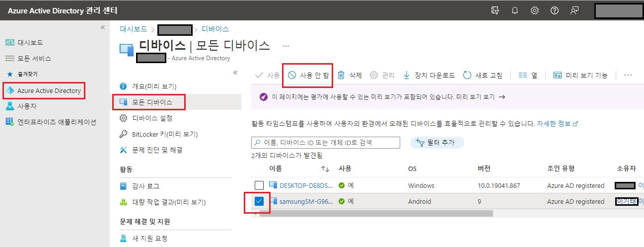Image resolution: width=644 pixels, height=247 pixels.
Task: Click Azure AD registered in Android row
Action: pyautogui.click(x=575, y=202)
